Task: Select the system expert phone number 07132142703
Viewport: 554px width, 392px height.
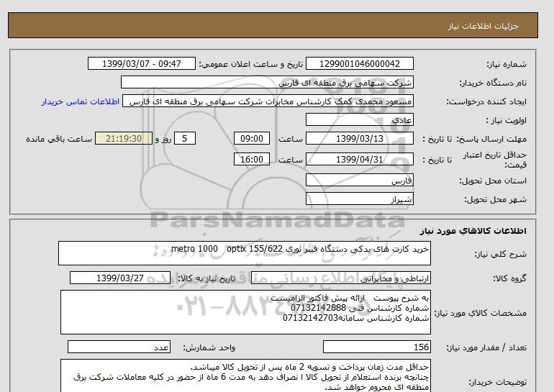Action: pos(311,318)
